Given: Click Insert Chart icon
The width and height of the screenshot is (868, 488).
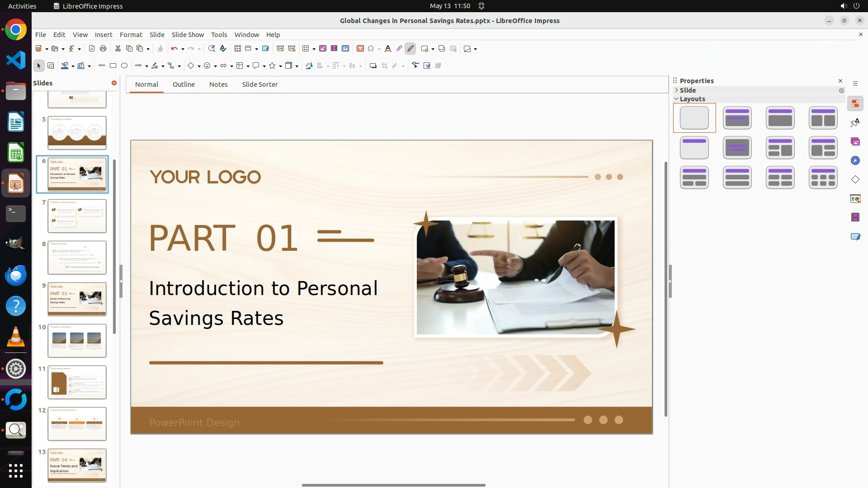Looking at the screenshot, I should pyautogui.click(x=345, y=49).
